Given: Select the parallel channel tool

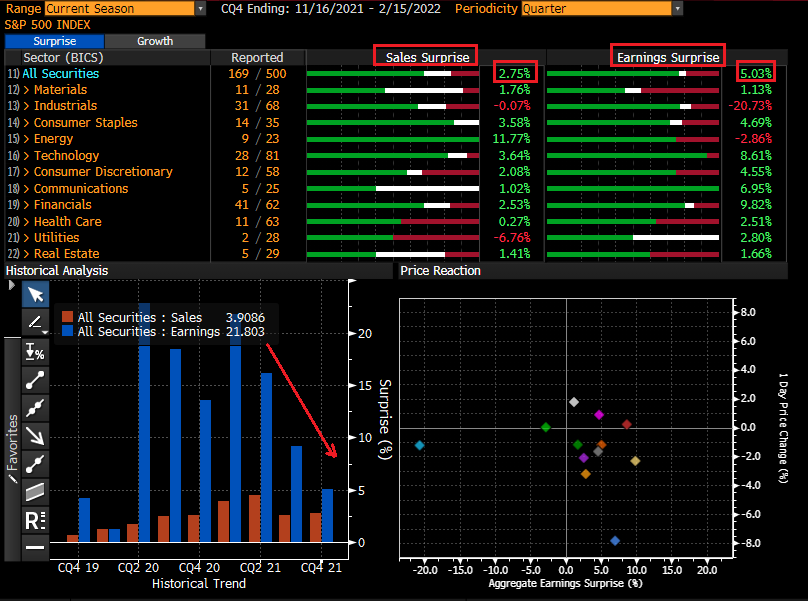Looking at the screenshot, I should [x=35, y=492].
